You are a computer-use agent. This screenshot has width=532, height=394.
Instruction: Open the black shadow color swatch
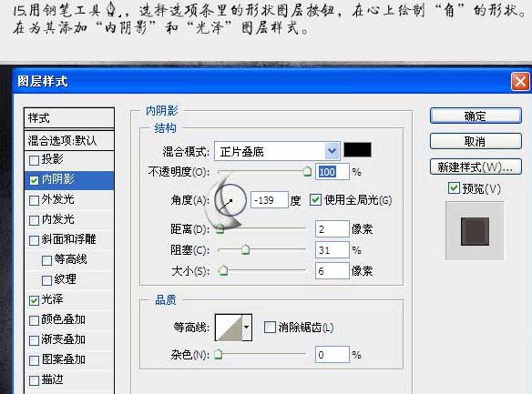(x=357, y=150)
